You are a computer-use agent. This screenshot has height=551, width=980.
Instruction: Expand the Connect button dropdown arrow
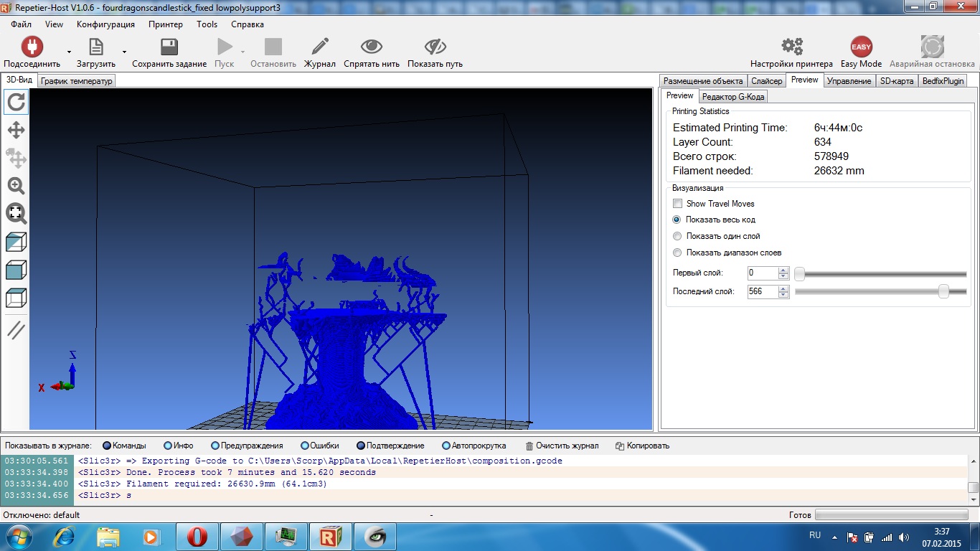click(69, 52)
